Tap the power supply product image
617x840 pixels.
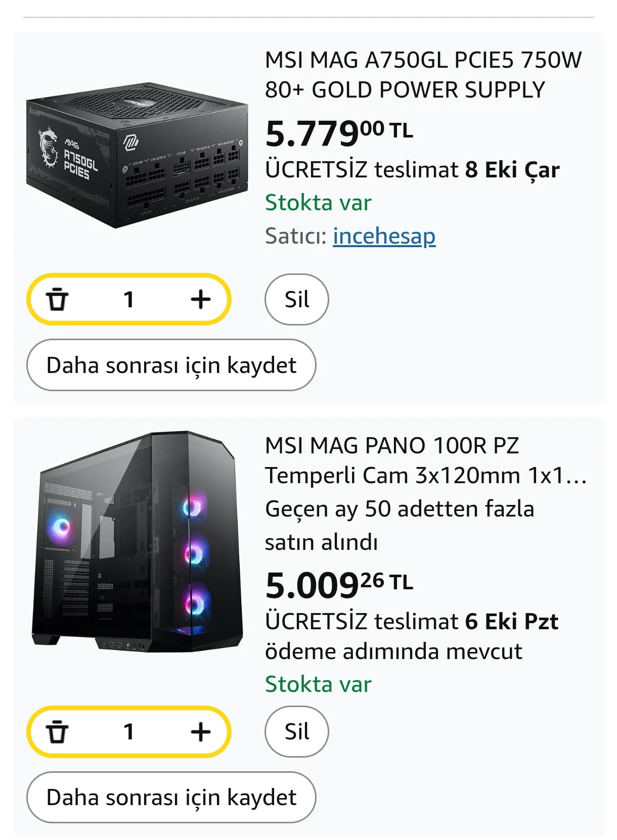137,155
